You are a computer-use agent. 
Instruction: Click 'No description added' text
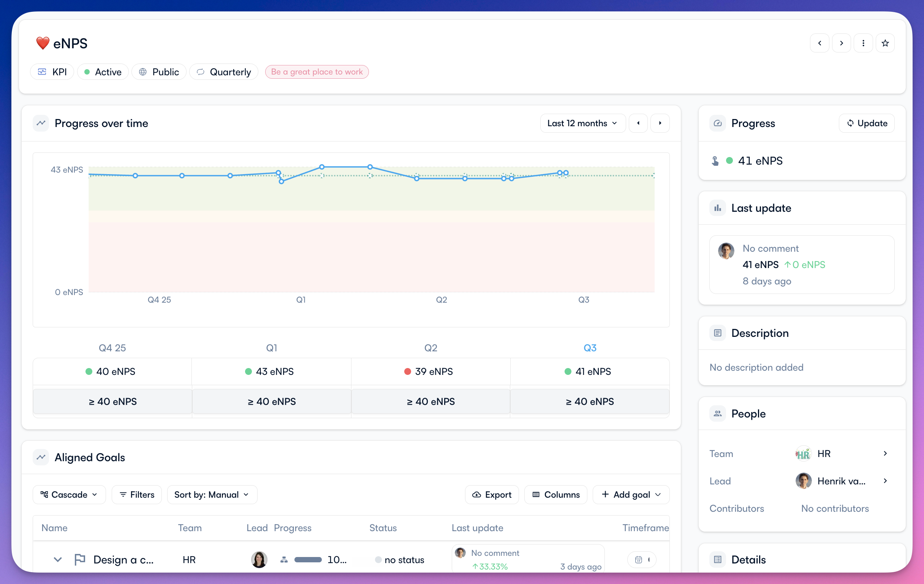click(756, 367)
